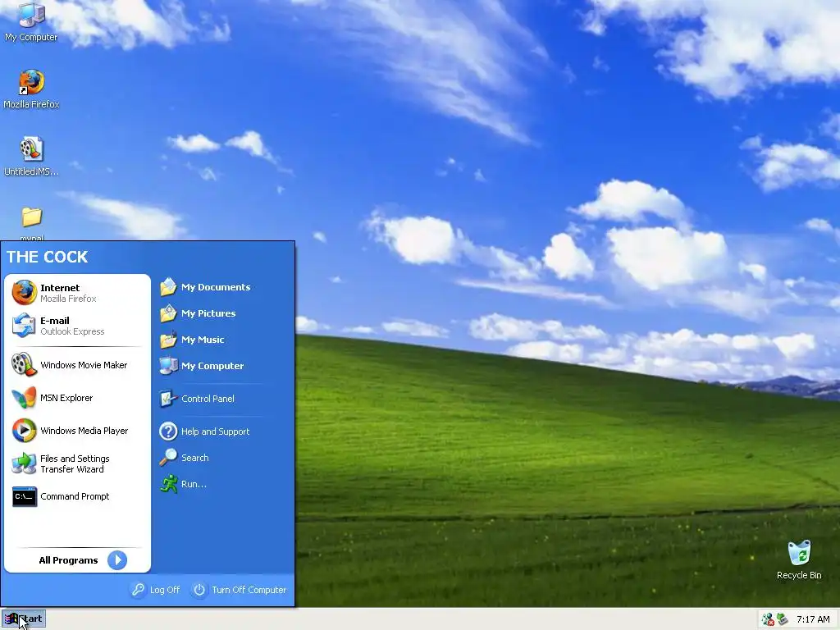
Task: Click the All Programs label
Action: [68, 560]
